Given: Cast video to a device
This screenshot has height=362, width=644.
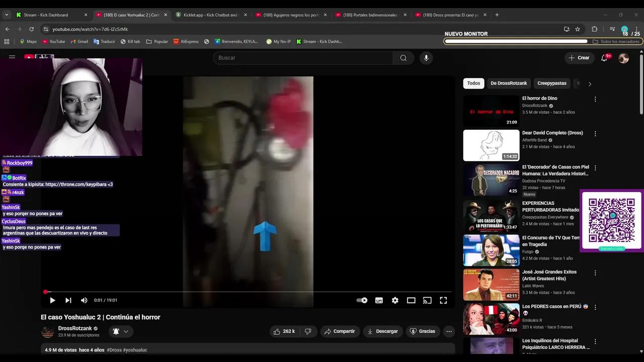Looking at the screenshot, I should (427, 300).
